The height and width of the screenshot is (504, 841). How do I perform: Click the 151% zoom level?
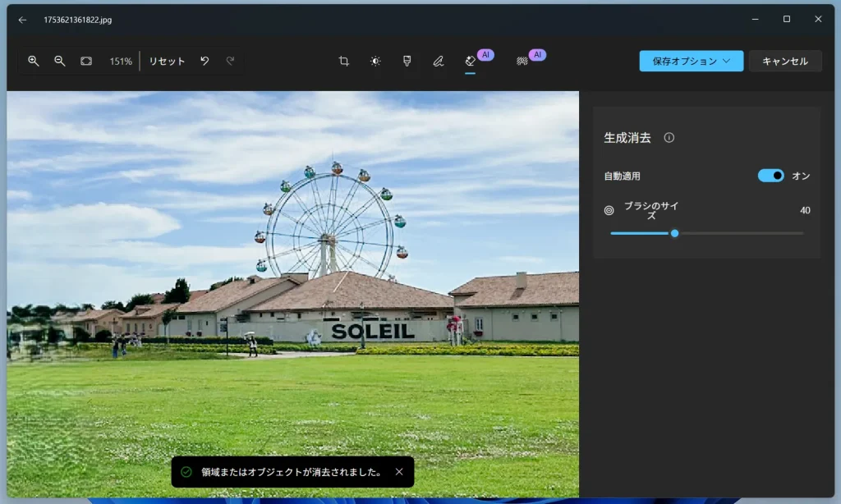click(121, 62)
